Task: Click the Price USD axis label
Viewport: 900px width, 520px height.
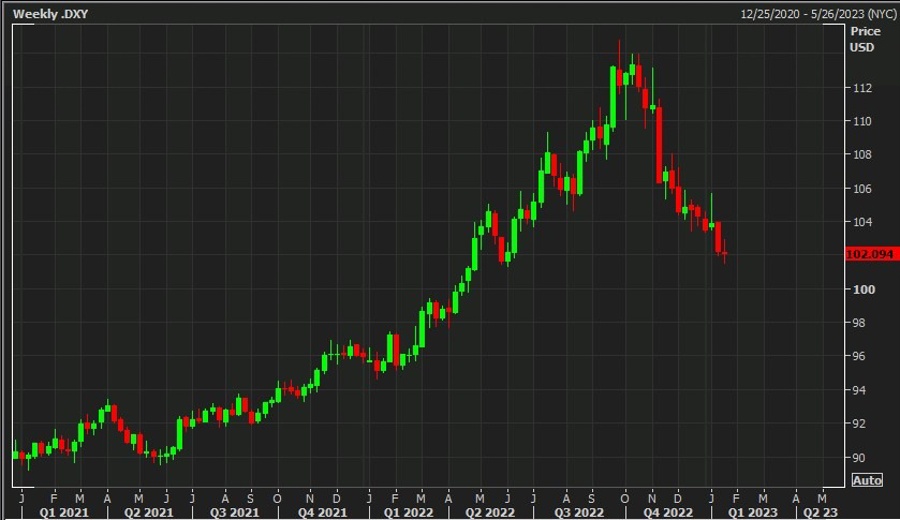Action: pyautogui.click(x=865, y=39)
